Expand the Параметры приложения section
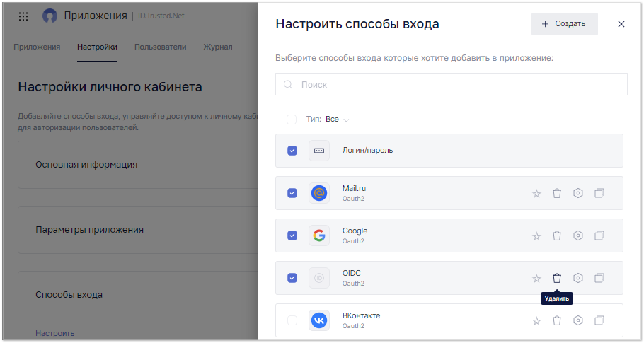 [138, 230]
